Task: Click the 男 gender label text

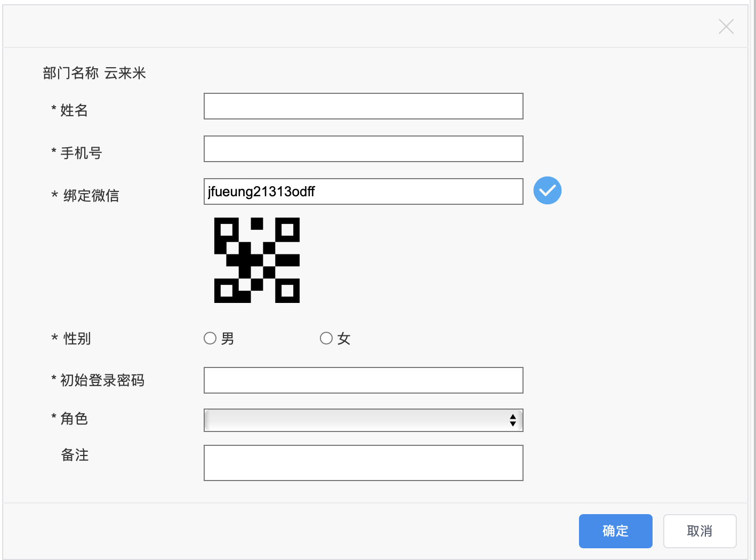Action: tap(228, 339)
